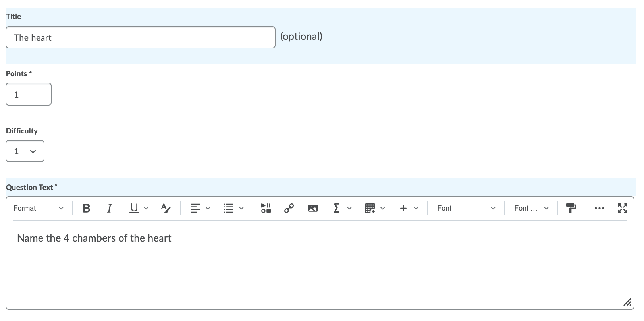Open the text color picker tool
The image size is (644, 321).
click(x=166, y=208)
